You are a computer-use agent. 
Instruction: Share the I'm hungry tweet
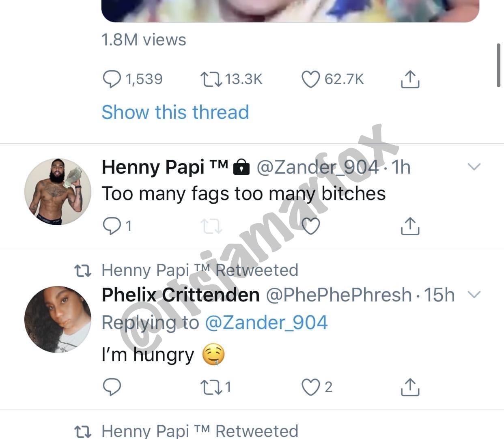tap(410, 387)
